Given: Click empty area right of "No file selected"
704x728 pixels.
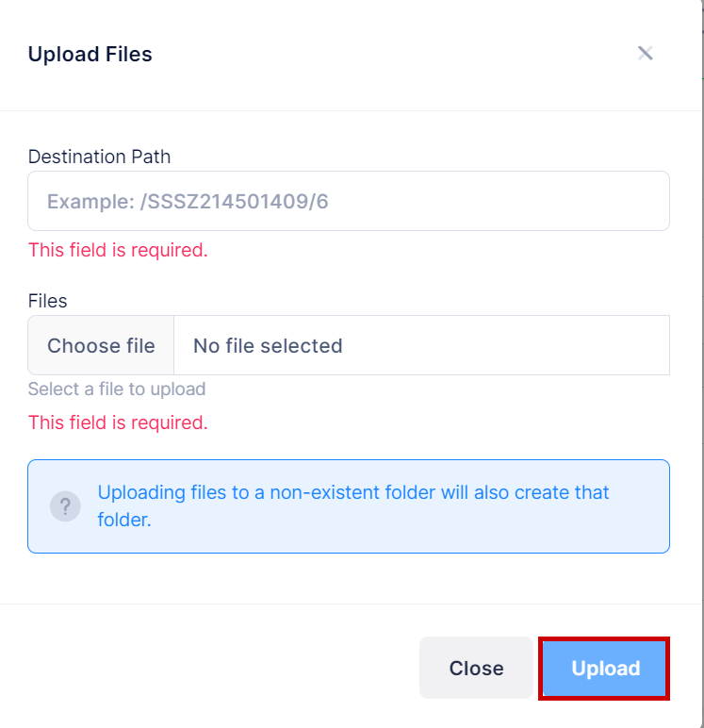Looking at the screenshot, I should point(509,346).
